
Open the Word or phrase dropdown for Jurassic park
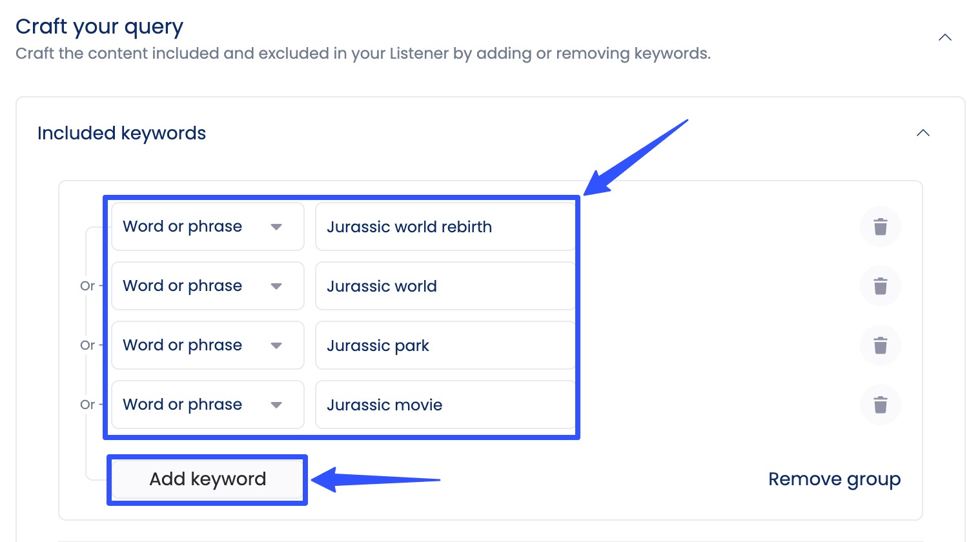click(x=207, y=345)
